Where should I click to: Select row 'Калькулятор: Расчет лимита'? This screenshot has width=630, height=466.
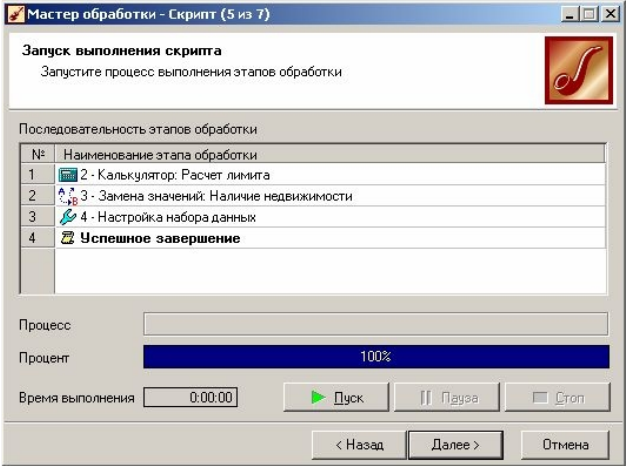coord(330,175)
